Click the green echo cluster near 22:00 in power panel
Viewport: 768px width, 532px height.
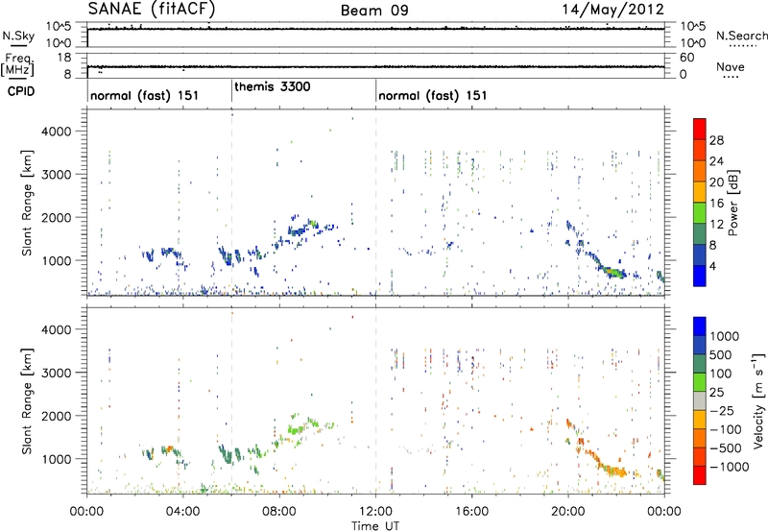(612, 272)
